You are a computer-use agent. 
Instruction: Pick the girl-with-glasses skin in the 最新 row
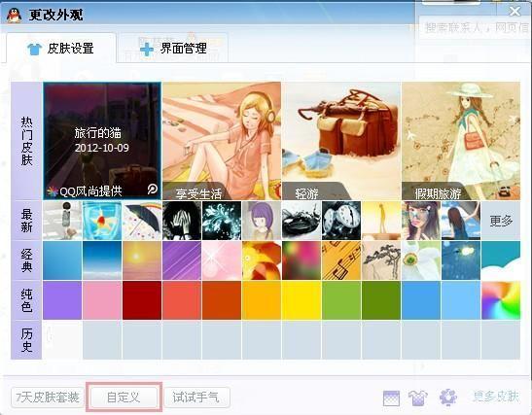pos(421,221)
